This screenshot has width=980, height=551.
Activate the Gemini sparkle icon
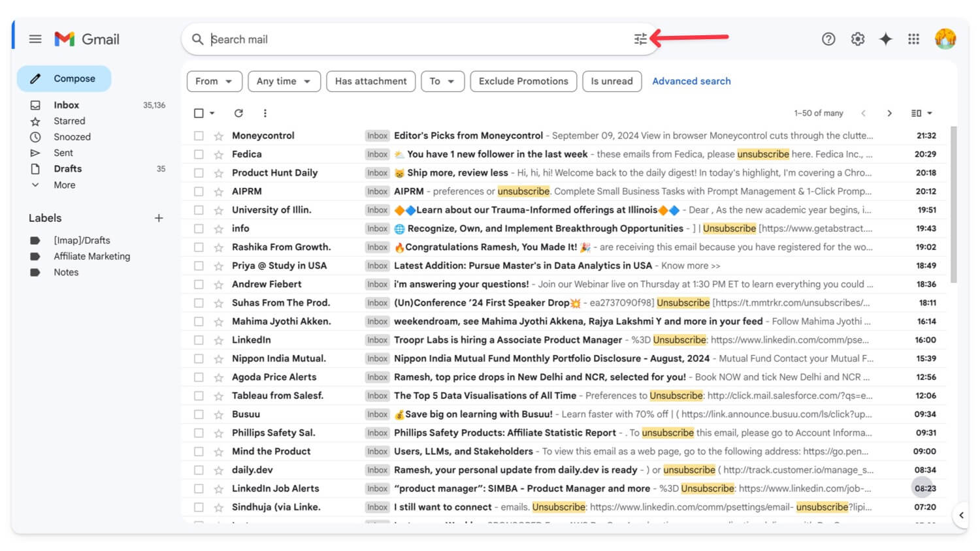[x=885, y=39]
